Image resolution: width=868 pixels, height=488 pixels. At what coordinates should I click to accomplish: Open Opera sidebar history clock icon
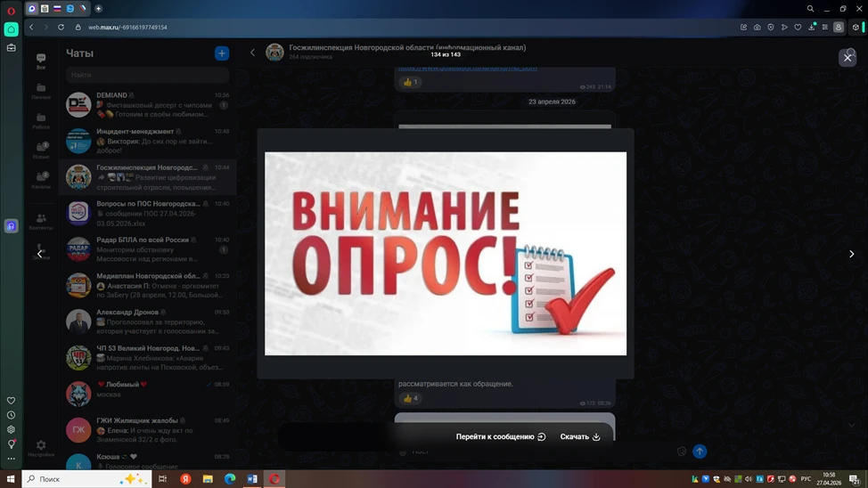11,415
